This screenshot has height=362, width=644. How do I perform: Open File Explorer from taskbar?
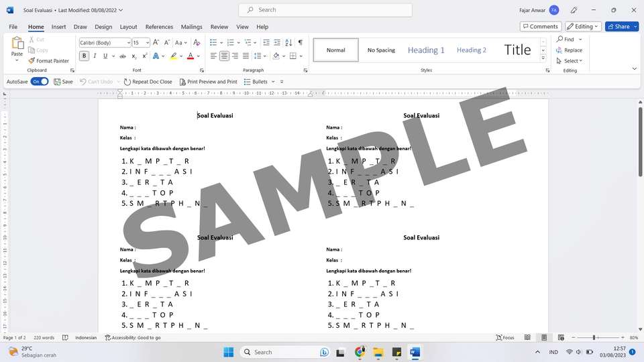click(378, 352)
